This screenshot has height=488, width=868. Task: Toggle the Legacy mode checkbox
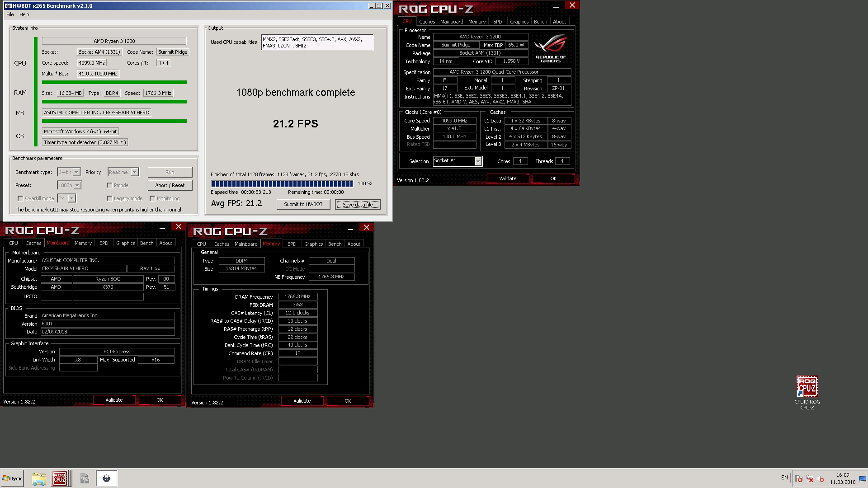pyautogui.click(x=109, y=198)
